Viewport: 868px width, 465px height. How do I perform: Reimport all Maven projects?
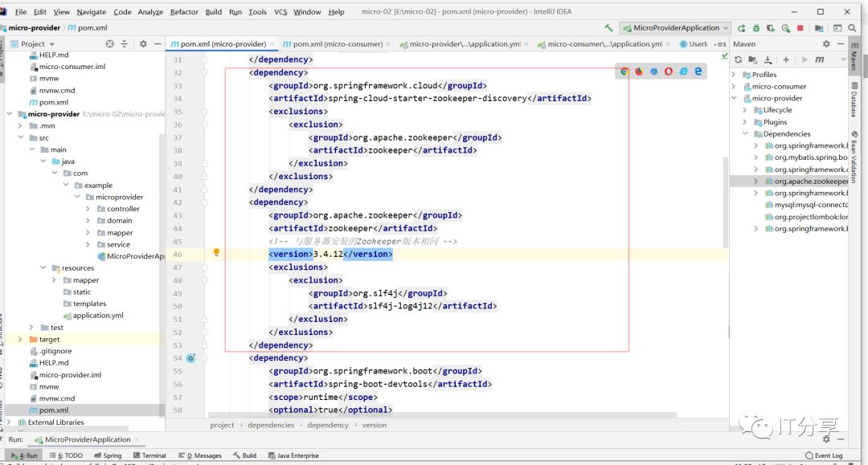coord(738,59)
